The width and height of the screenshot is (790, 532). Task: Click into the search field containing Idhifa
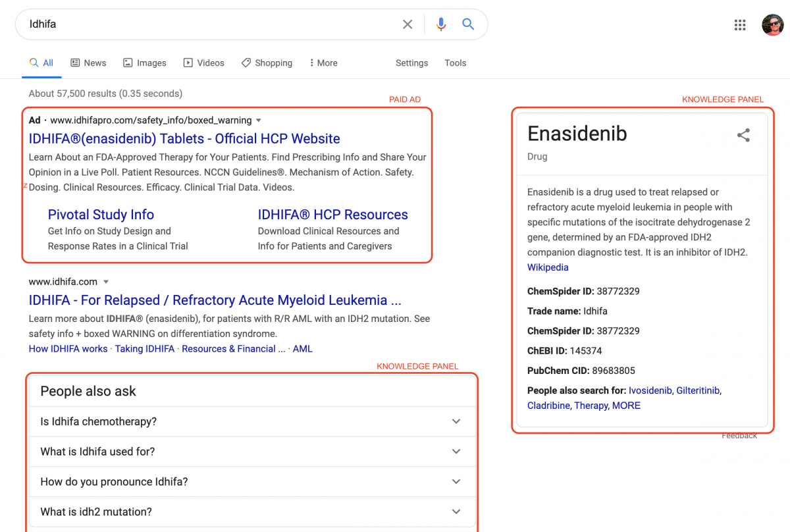tap(211, 24)
